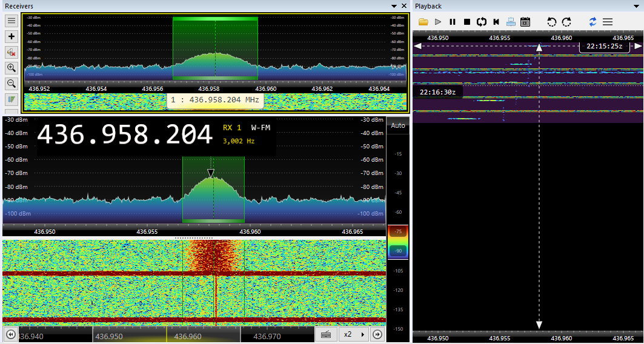This screenshot has width=644, height=344.
Task: Open the x2 zoom factor dropdown
Action: point(354,334)
